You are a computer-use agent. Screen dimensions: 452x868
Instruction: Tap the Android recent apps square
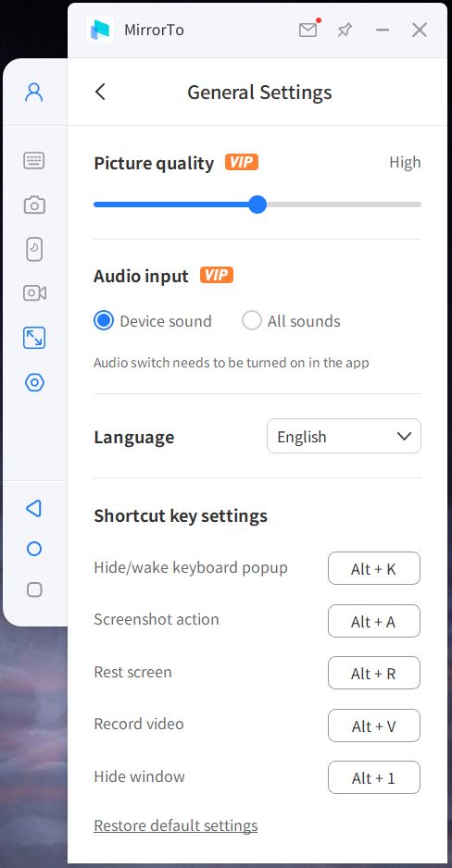pyautogui.click(x=33, y=589)
